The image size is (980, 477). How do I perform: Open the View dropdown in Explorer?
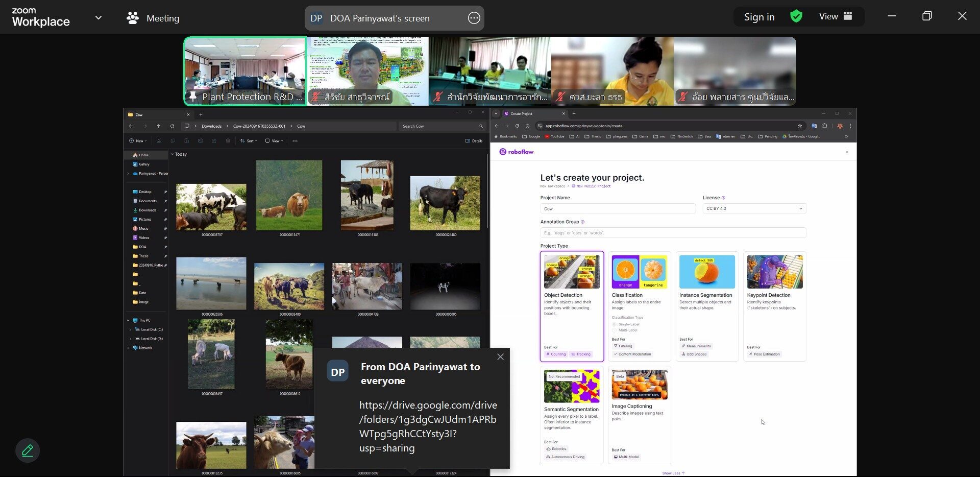coord(274,141)
